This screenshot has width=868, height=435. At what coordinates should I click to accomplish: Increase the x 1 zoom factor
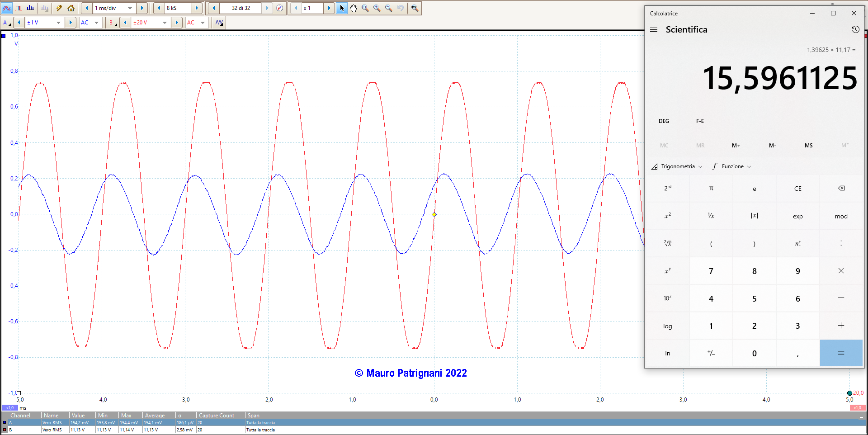pyautogui.click(x=329, y=8)
